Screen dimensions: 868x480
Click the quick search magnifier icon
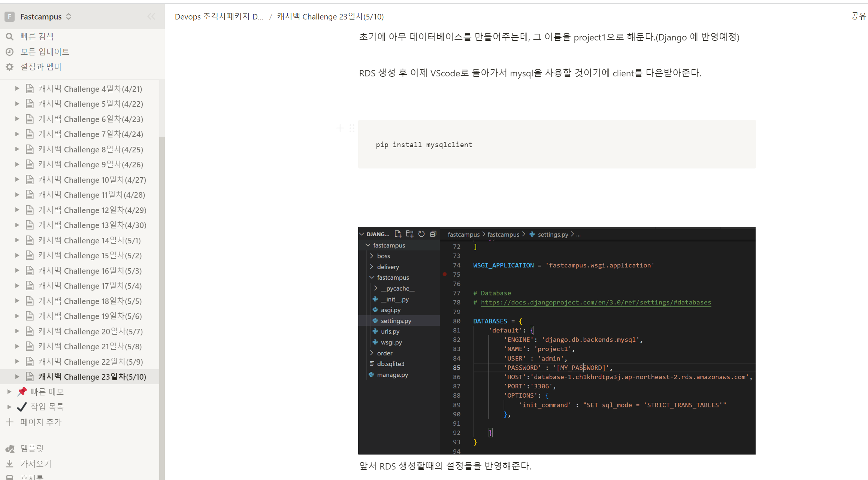10,36
